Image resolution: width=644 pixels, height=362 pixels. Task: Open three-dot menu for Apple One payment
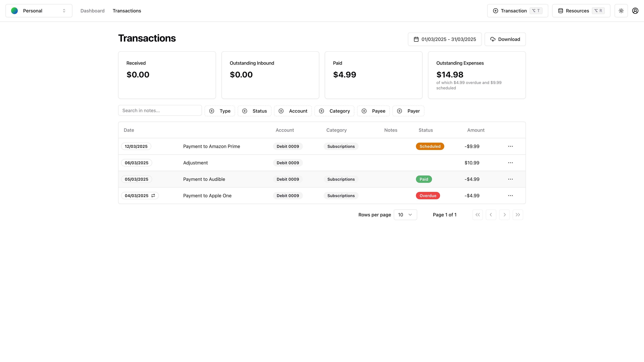510,196
